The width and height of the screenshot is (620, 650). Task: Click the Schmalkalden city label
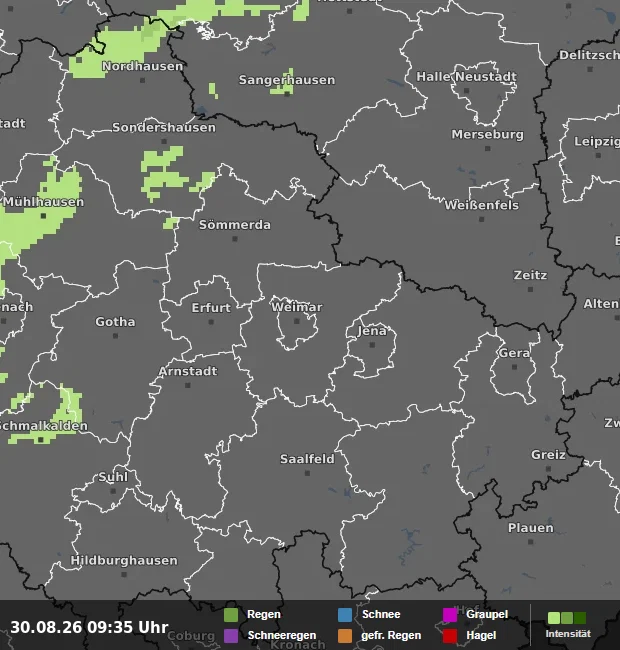pyautogui.click(x=43, y=426)
